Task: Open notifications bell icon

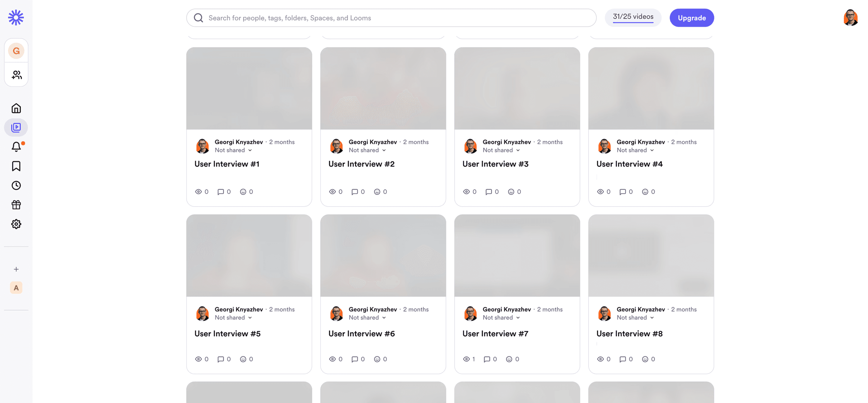Action: tap(16, 147)
